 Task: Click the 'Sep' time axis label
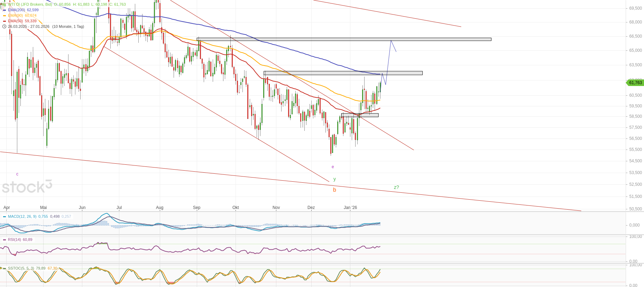[x=196, y=208]
